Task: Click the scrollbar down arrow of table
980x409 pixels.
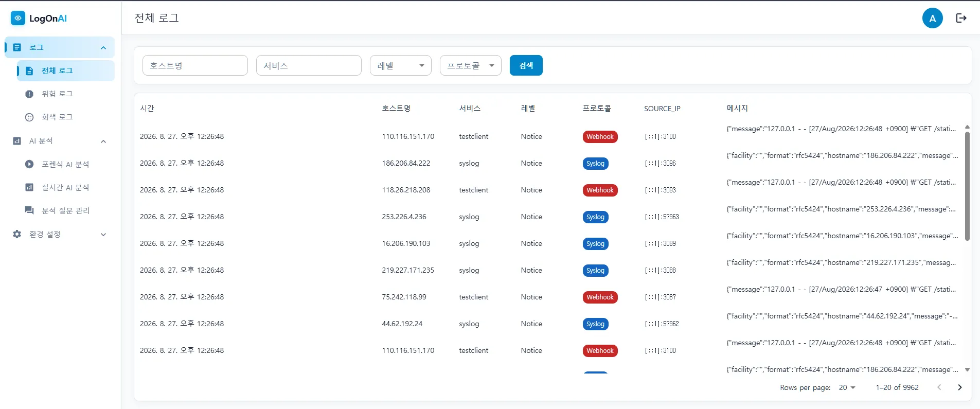Action: tap(967, 369)
